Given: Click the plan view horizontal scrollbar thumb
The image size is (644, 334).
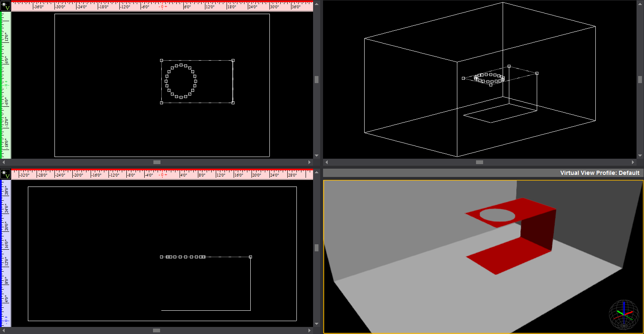Looking at the screenshot, I should coord(157,162).
